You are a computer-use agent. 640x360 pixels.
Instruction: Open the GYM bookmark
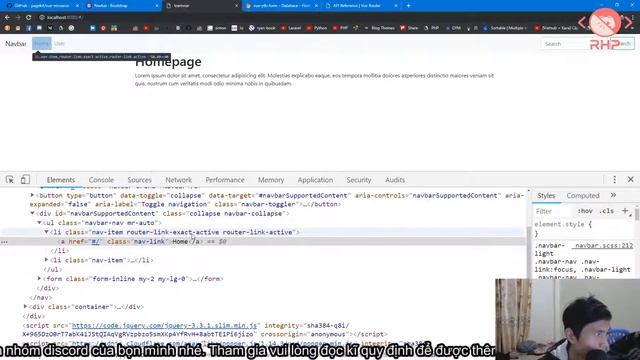(x=453, y=28)
